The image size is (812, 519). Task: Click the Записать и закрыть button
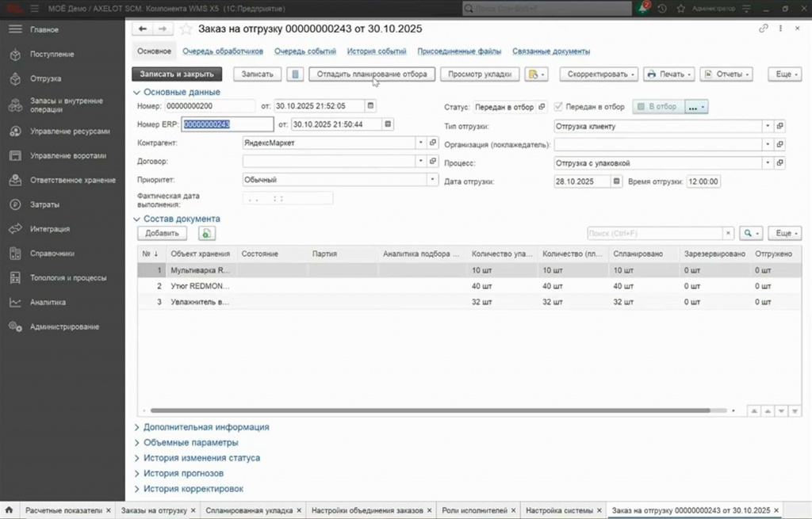(177, 74)
